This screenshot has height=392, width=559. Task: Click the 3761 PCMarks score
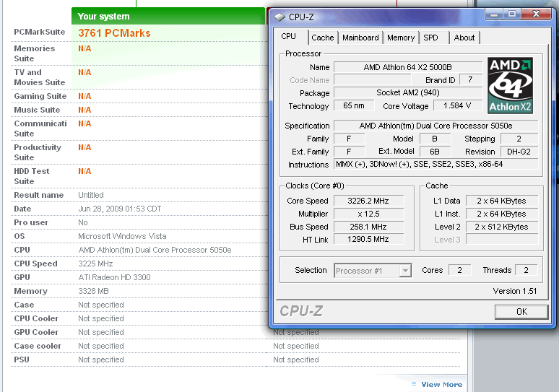(x=114, y=33)
